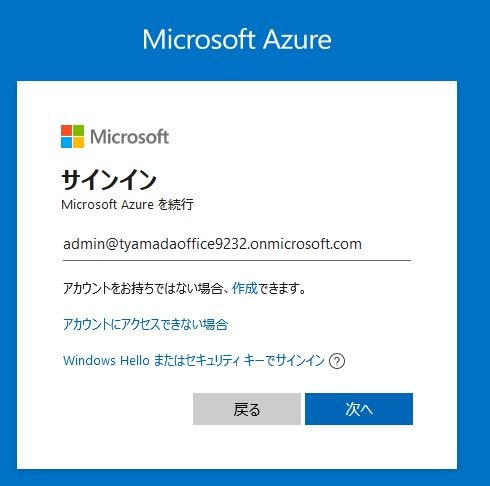Click the question mark help icon
The image size is (490, 486).
point(337,361)
